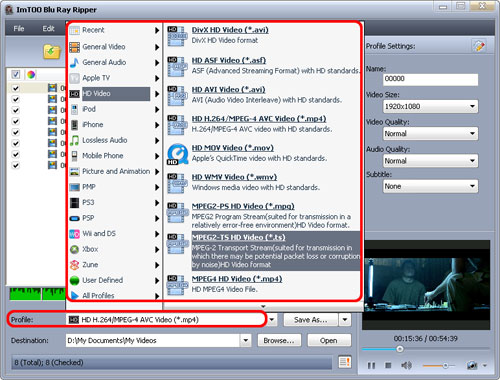
Task: Open the Destination path dropdown arrow
Action: pos(246,340)
